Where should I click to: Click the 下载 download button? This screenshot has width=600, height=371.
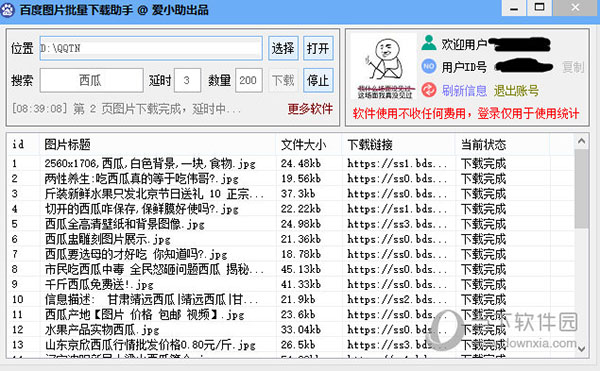[283, 80]
